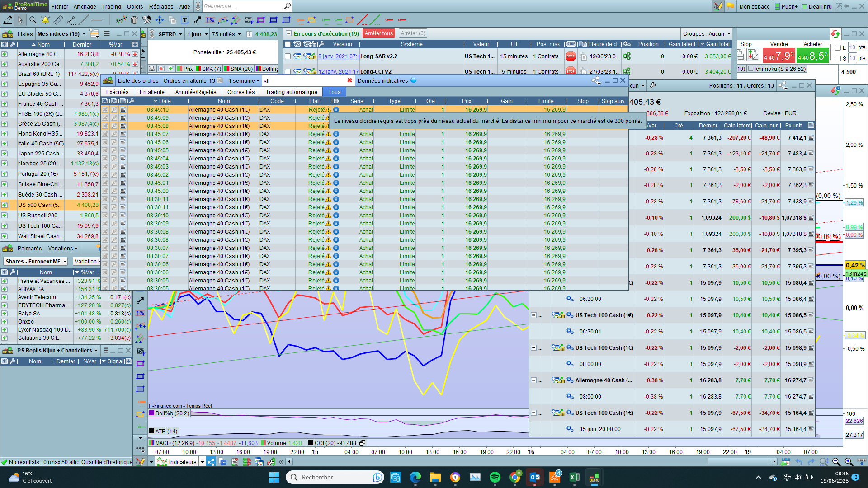This screenshot has width=868, height=488.
Task: Select the alert bell tool
Action: coord(45,20)
